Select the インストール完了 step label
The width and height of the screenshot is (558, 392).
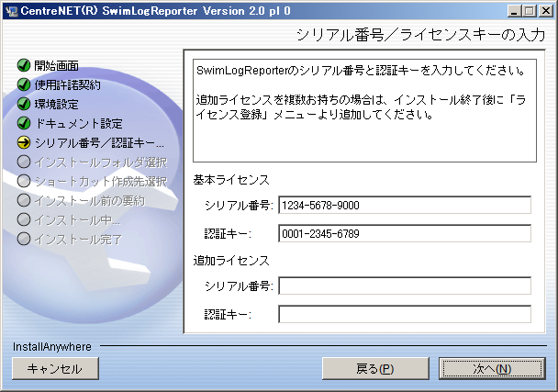point(78,239)
